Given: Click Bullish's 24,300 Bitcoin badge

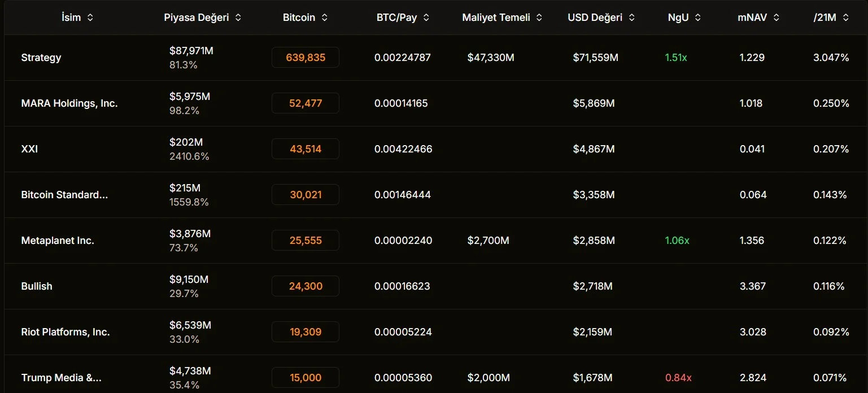Looking at the screenshot, I should [x=306, y=286].
